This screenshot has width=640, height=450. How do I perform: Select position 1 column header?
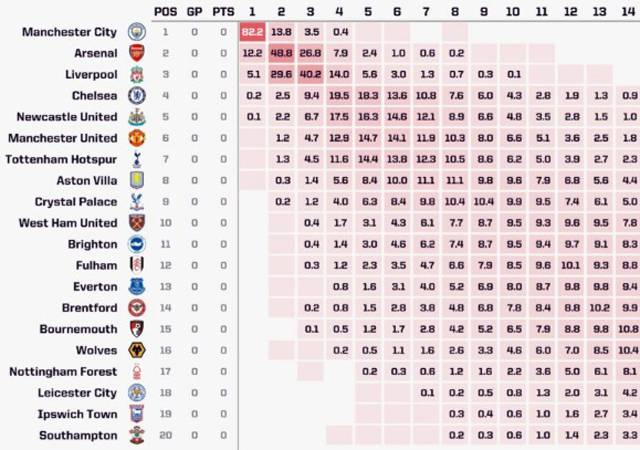tap(253, 11)
